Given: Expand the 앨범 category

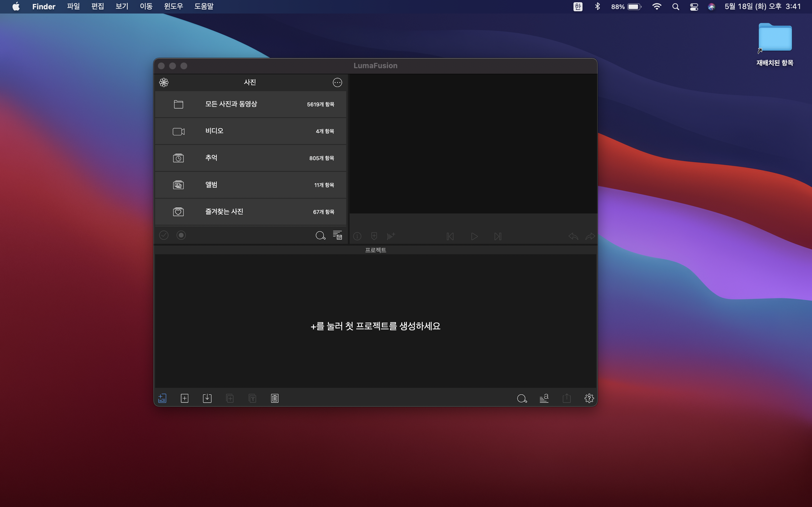Looking at the screenshot, I should point(250,185).
